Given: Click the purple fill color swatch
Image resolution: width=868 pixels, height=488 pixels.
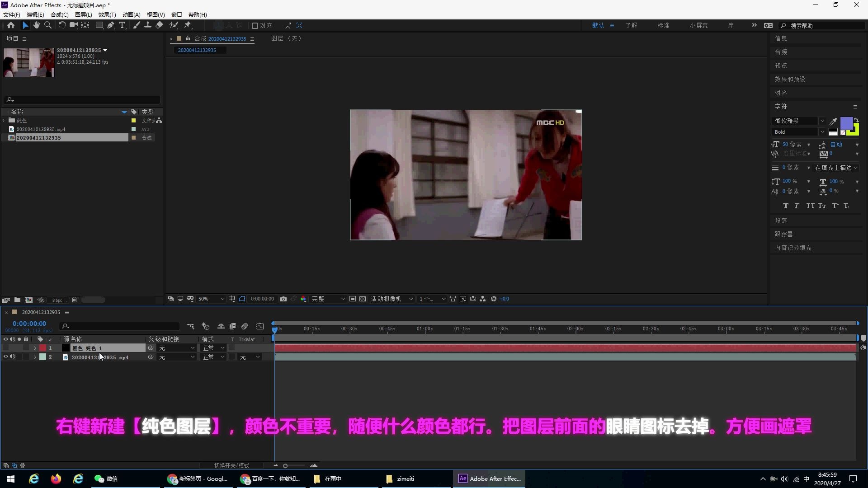Looking at the screenshot, I should tap(846, 123).
